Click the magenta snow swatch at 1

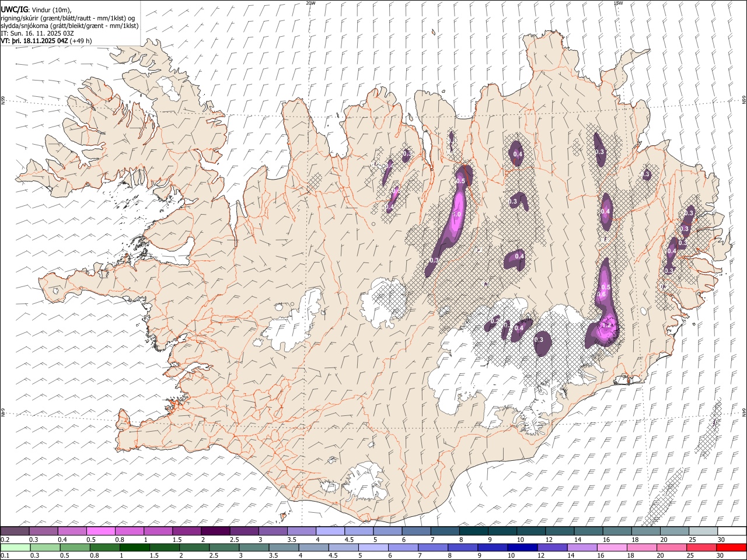click(158, 531)
